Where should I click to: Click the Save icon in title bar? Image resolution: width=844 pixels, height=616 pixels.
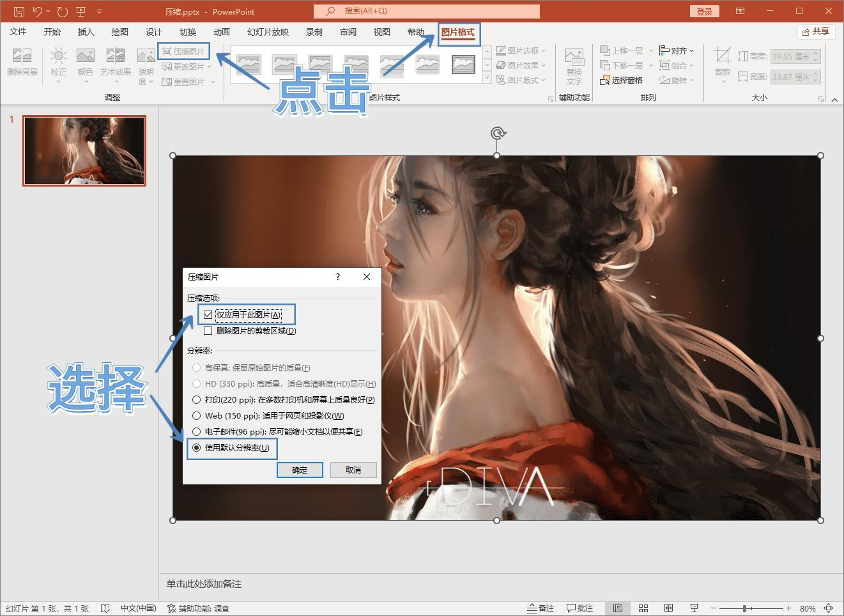tap(19, 12)
